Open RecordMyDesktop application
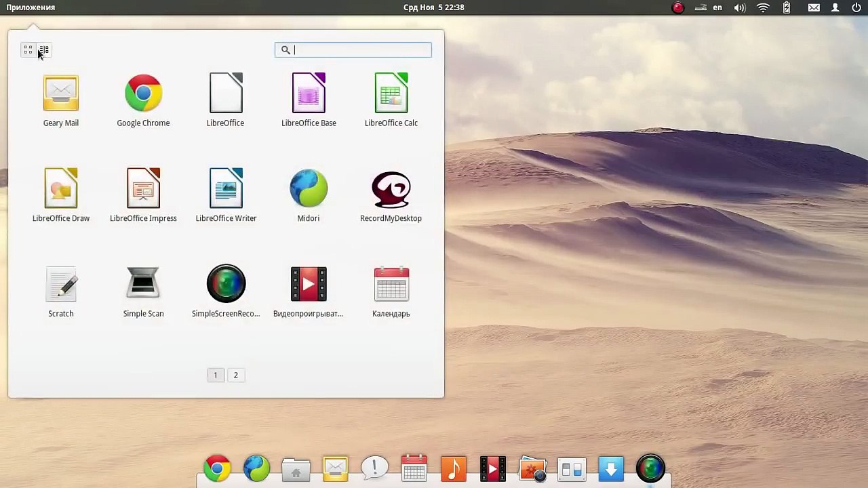 (391, 196)
